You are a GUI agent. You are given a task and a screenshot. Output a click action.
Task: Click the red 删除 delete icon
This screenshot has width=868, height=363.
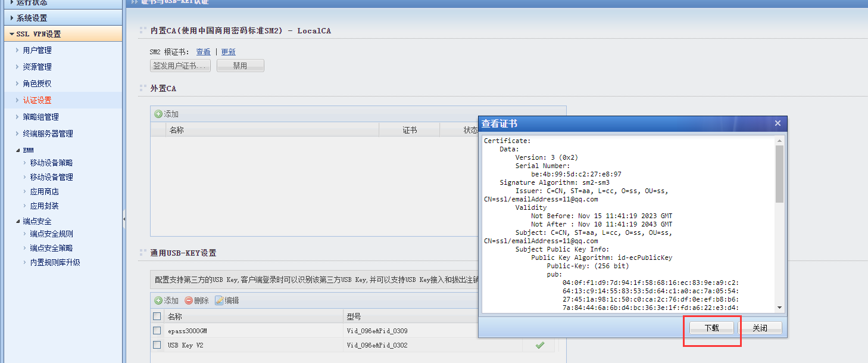point(189,301)
